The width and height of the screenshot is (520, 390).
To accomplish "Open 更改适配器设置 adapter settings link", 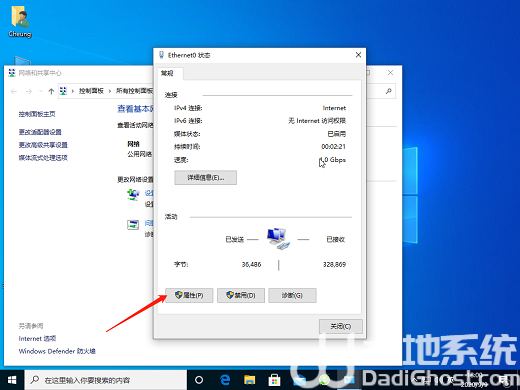I will click(x=40, y=132).
